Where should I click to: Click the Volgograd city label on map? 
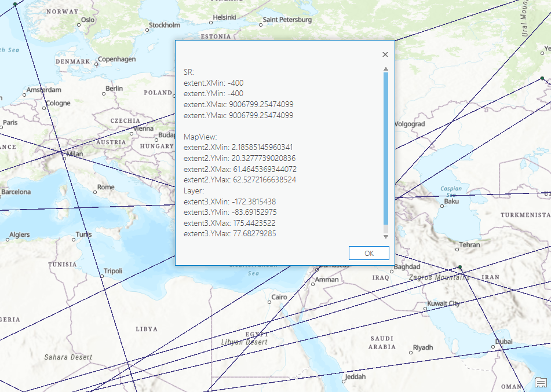[410, 124]
